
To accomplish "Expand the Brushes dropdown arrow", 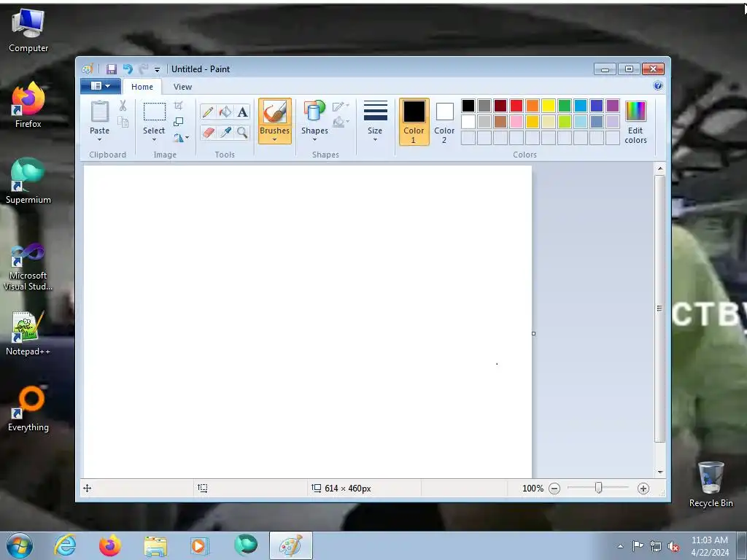I will (275, 139).
